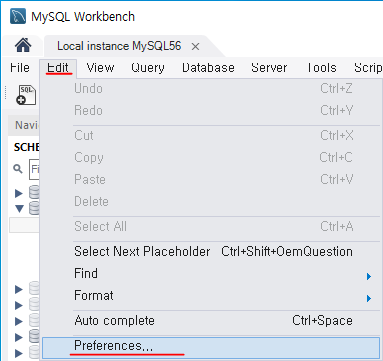Image resolution: width=383 pixels, height=361 pixels.
Task: Click the MySQL Workbench dolphin logo
Action: [18, 16]
